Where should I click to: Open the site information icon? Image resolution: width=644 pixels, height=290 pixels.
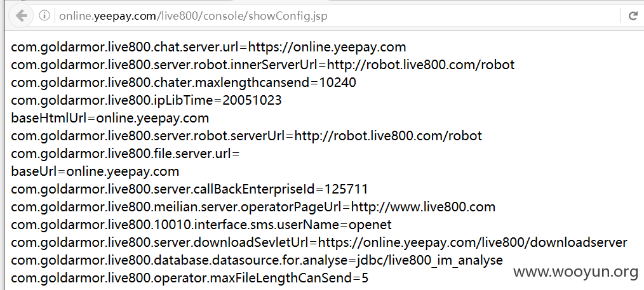[44, 16]
